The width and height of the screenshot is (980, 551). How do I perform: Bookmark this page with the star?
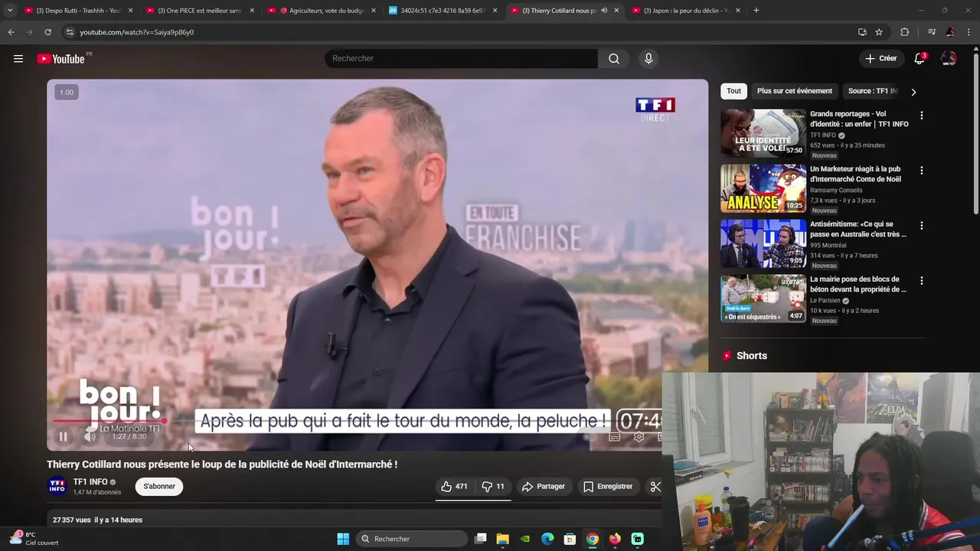879,32
